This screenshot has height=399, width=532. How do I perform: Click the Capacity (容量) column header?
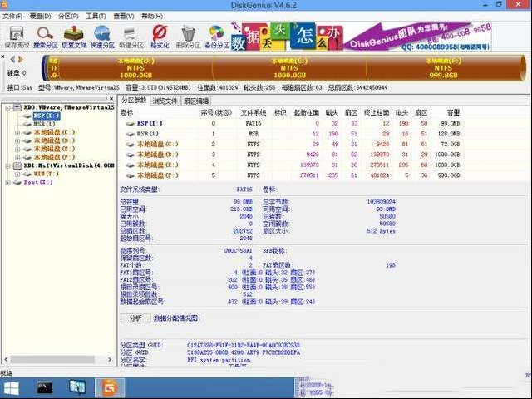pyautogui.click(x=453, y=113)
